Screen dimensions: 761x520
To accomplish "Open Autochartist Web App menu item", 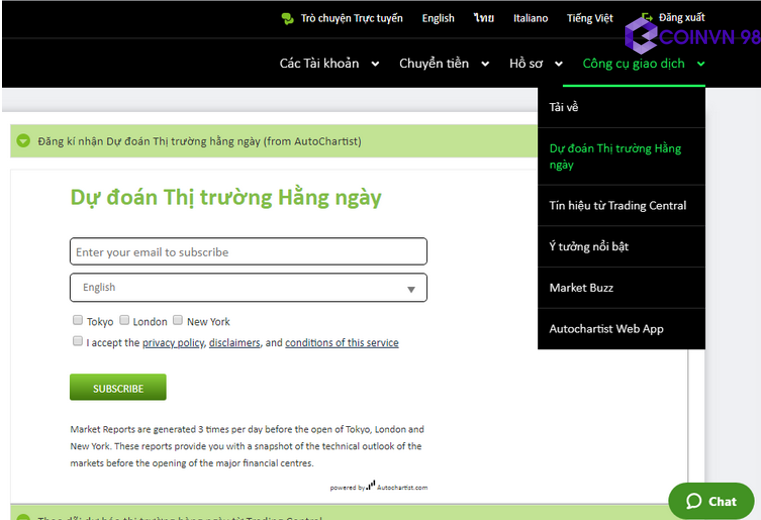I will pyautogui.click(x=606, y=329).
